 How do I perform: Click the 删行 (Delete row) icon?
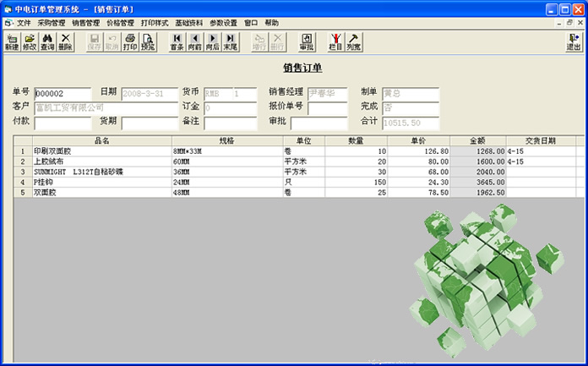277,41
